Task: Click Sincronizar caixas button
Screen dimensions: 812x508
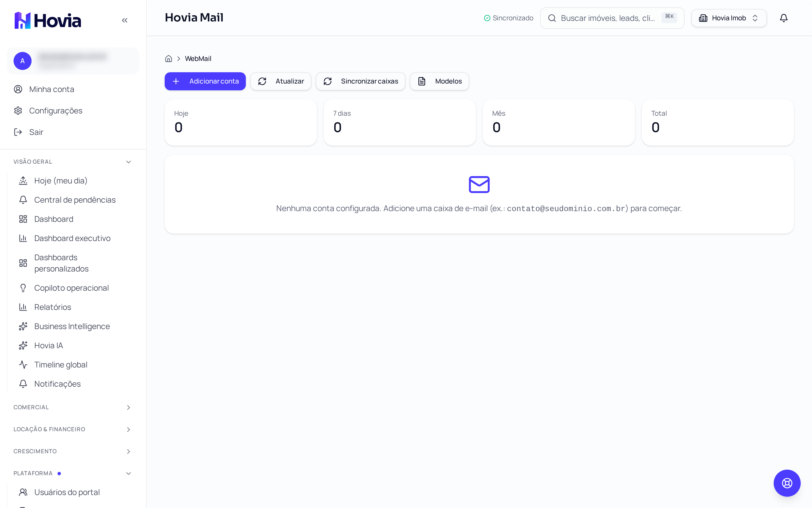Action: 360,81
